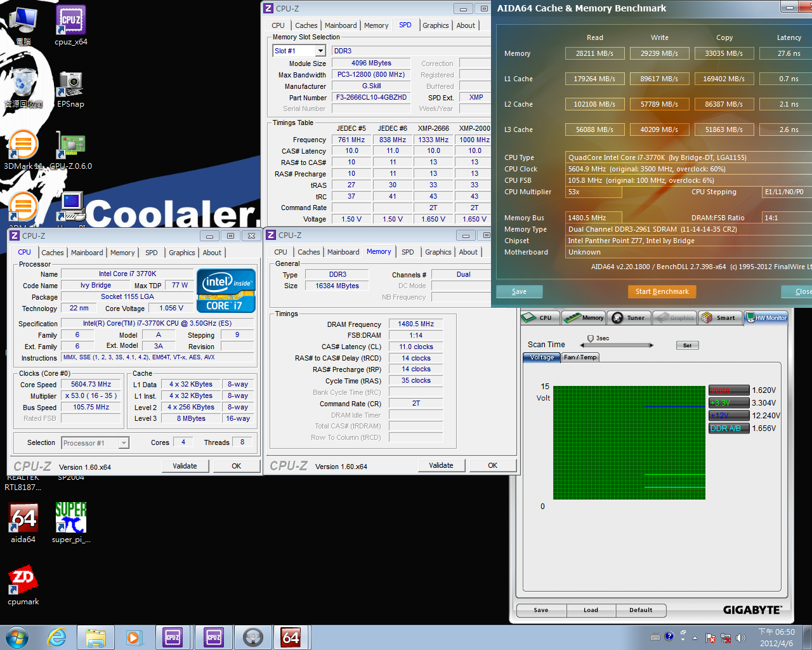Click Gigabyte Save button
This screenshot has height=650, width=812.
[x=541, y=610]
